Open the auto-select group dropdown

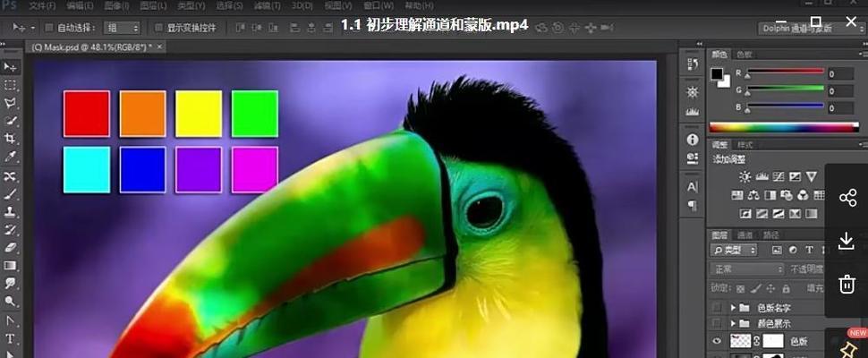click(x=122, y=28)
